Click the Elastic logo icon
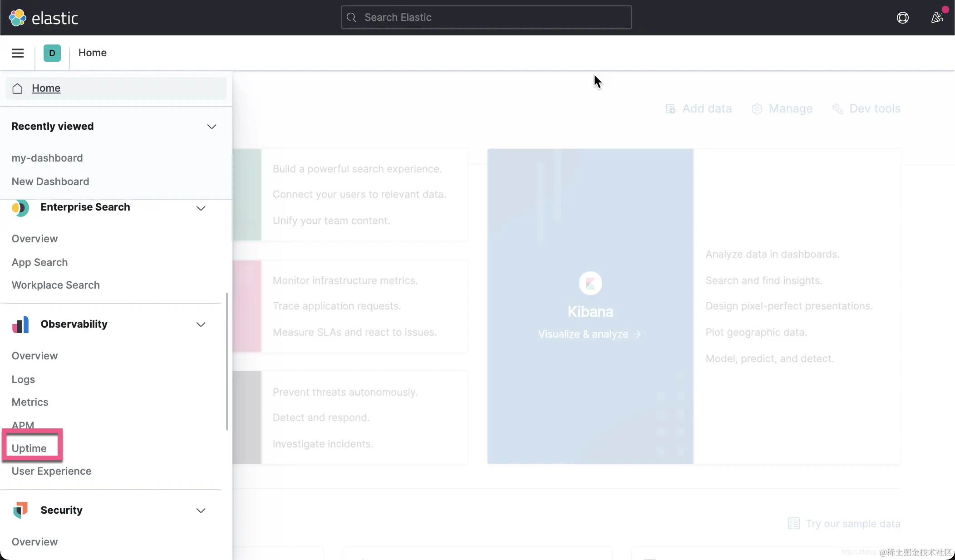955x560 pixels. pyautogui.click(x=18, y=18)
